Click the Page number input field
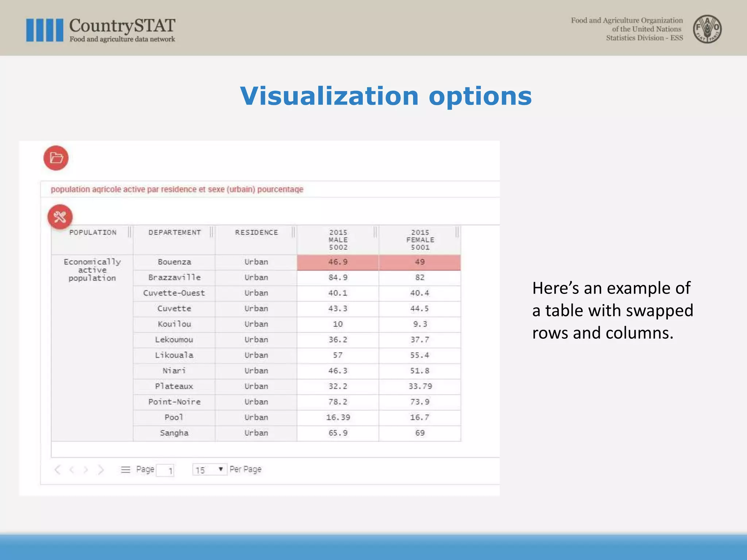The width and height of the screenshot is (747, 560). click(x=165, y=470)
